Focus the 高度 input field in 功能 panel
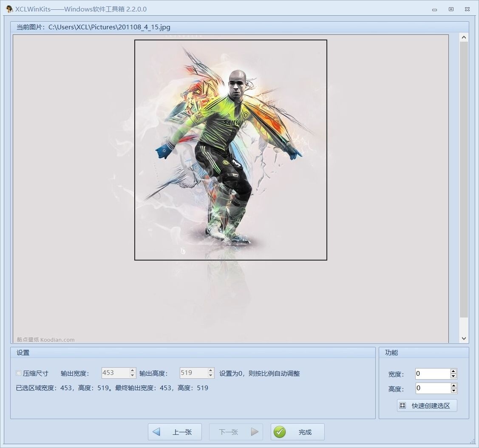 432,388
